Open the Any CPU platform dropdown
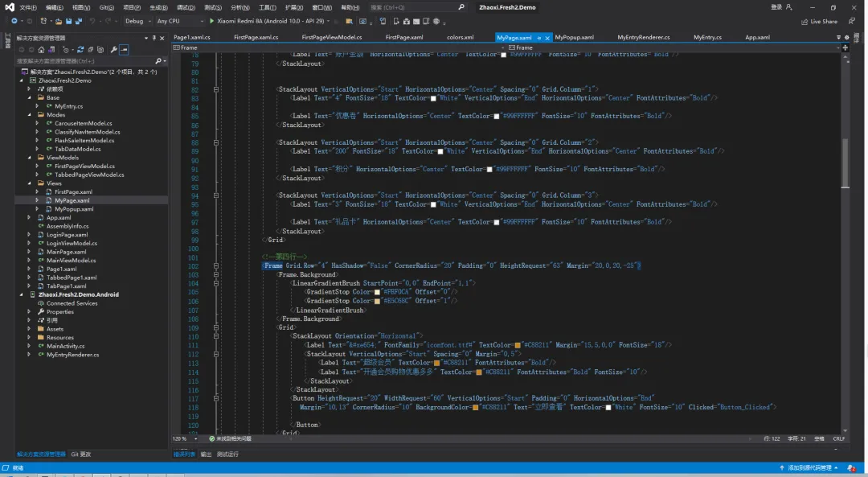This screenshot has width=868, height=477. tap(202, 21)
